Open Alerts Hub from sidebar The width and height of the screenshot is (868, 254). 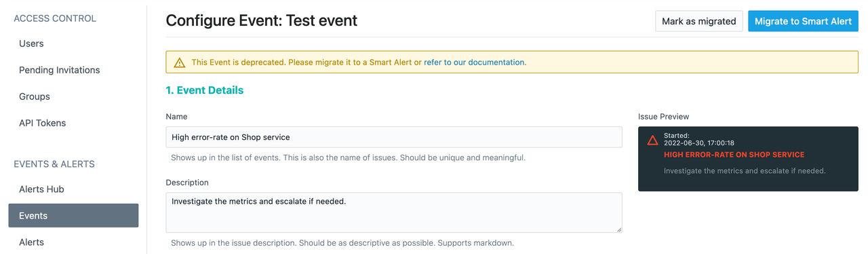(x=41, y=189)
